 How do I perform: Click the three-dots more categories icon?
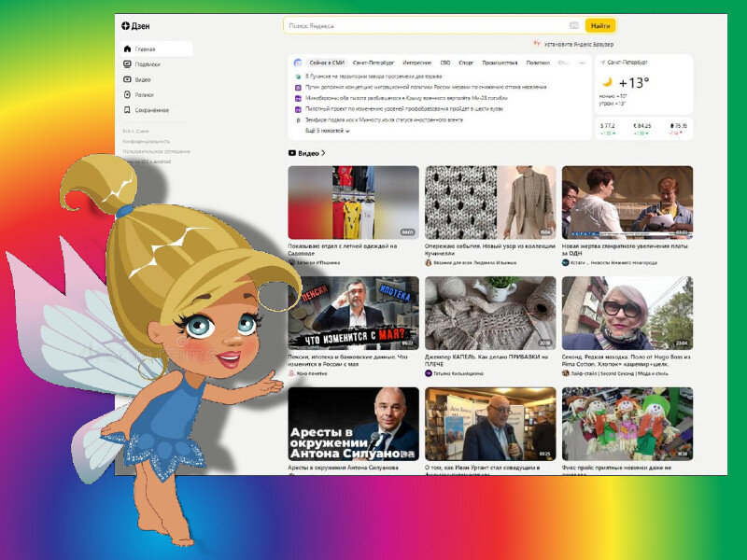click(x=582, y=63)
